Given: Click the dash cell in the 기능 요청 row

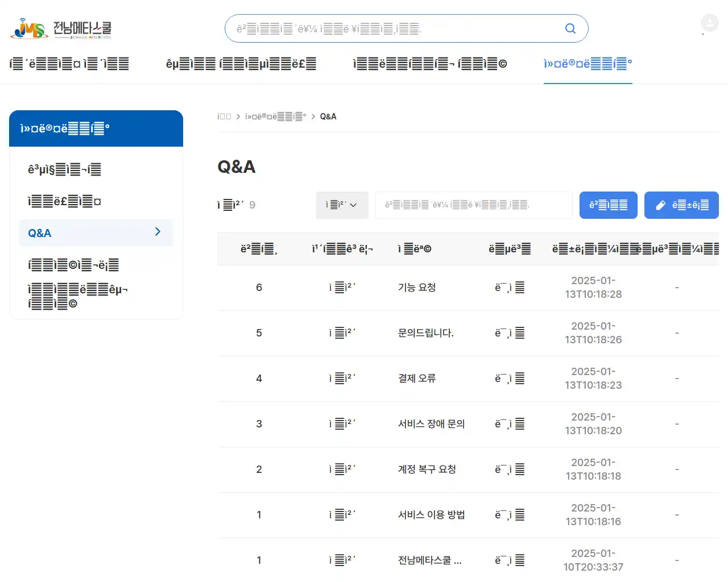Looking at the screenshot, I should coord(677,288).
